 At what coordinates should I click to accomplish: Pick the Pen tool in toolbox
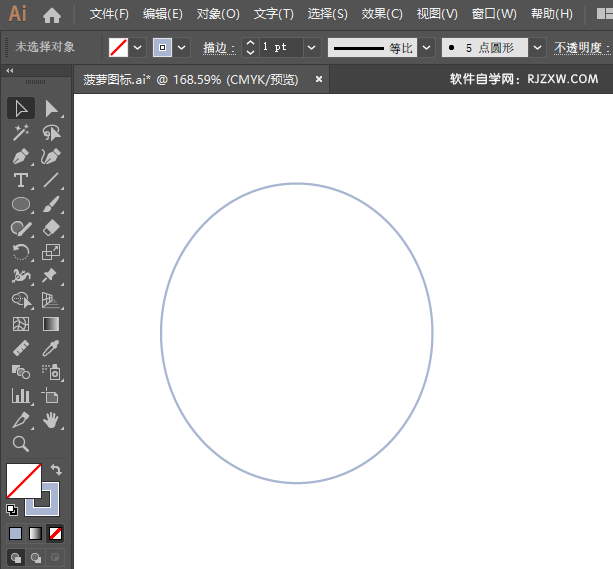tap(21, 157)
